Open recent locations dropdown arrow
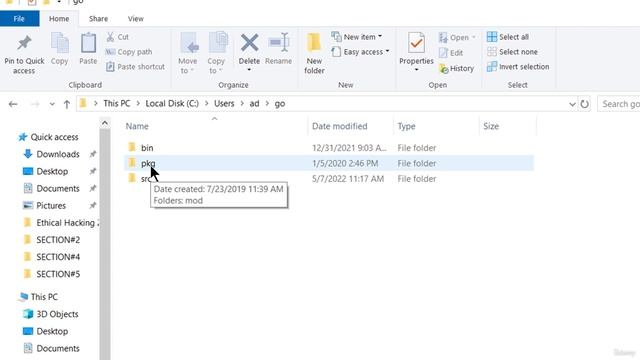Screen dimensions: 640x360 52,104
